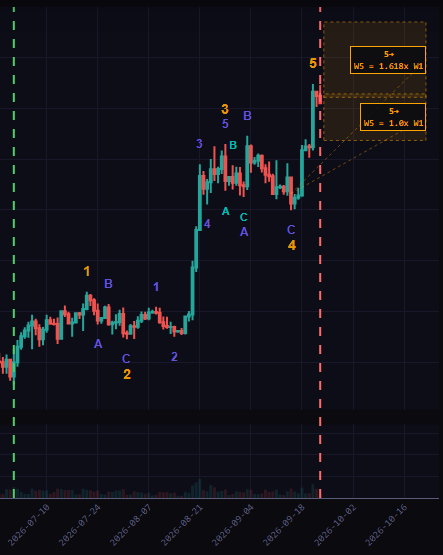Select the purple sub-wave 1 label
The width and height of the screenshot is (443, 555).
pos(156,287)
